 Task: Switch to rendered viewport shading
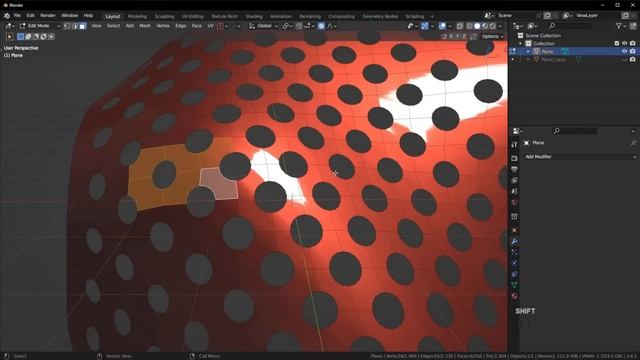click(x=493, y=26)
